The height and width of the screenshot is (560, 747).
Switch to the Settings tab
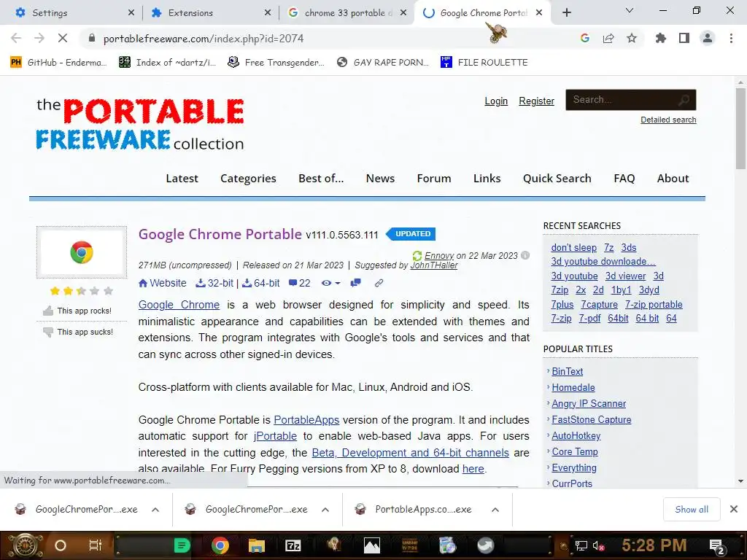coord(74,13)
